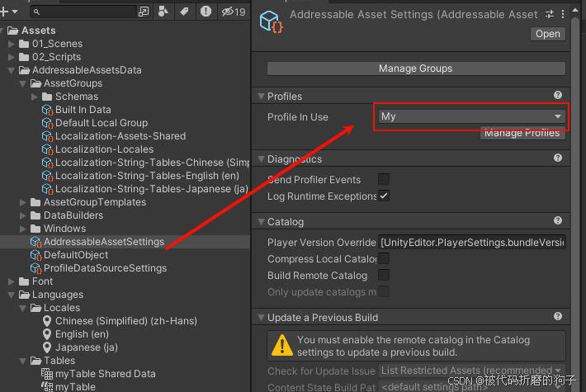
Task: Select Localization-String-Tables-Japanese (ja) group icon
Action: point(47,189)
